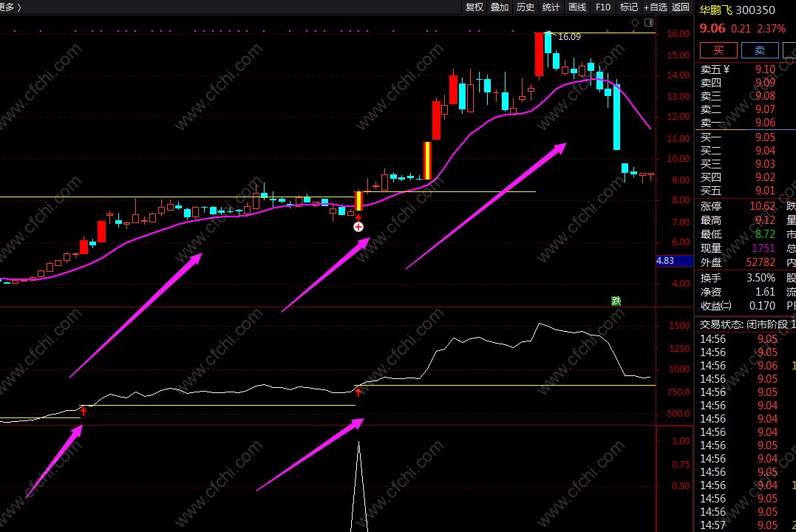Click the 返回 back button
796x532 pixels.
(681, 7)
